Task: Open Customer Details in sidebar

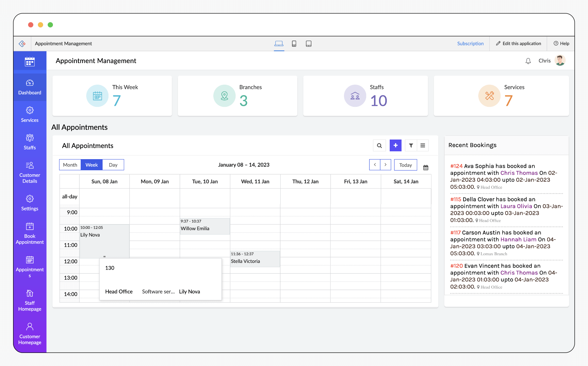Action: point(30,173)
